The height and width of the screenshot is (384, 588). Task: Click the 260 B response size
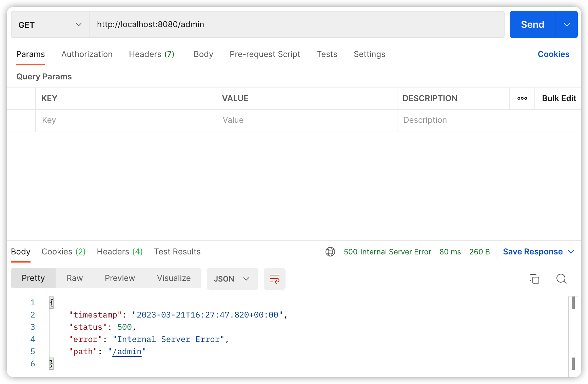tap(479, 252)
